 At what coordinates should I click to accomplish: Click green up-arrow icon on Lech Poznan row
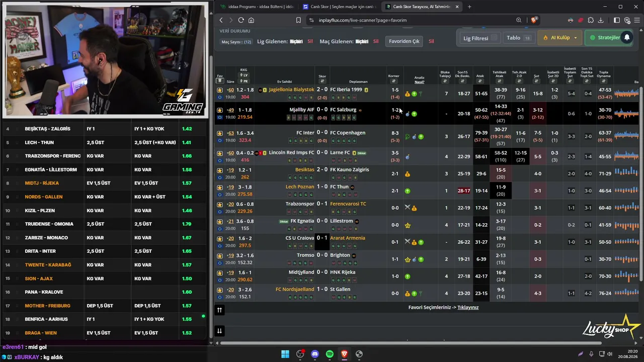pyautogui.click(x=408, y=191)
